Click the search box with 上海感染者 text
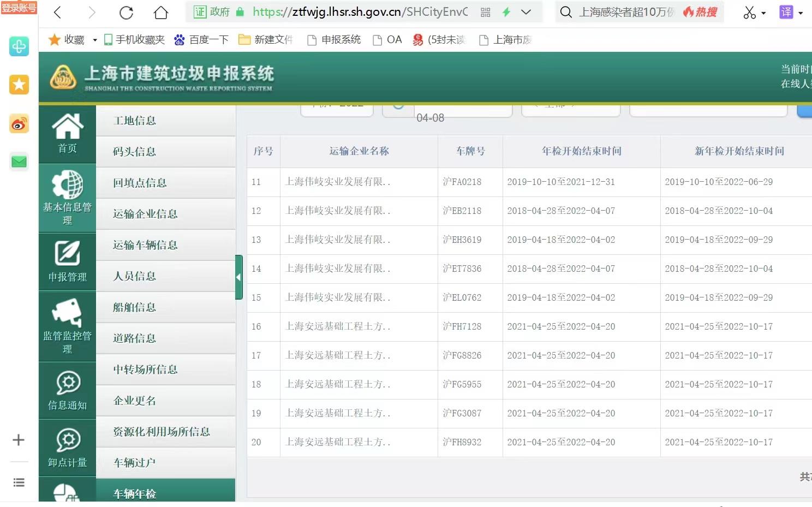The width and height of the screenshot is (812, 507). coord(626,12)
